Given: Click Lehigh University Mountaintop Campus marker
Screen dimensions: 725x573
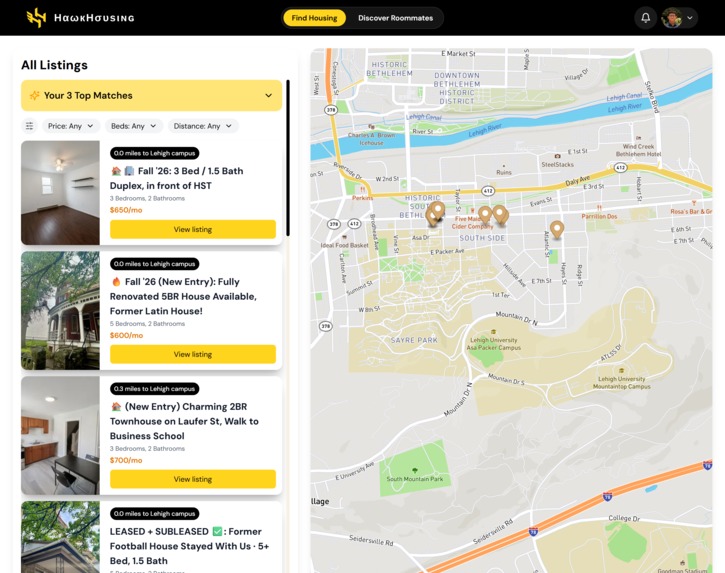Looking at the screenshot, I should tap(621, 370).
